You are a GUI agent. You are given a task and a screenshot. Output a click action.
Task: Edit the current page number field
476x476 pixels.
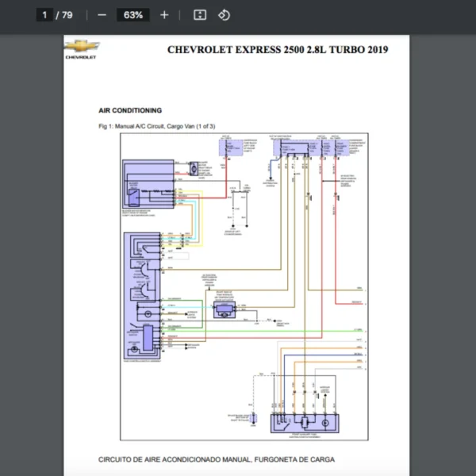45,15
